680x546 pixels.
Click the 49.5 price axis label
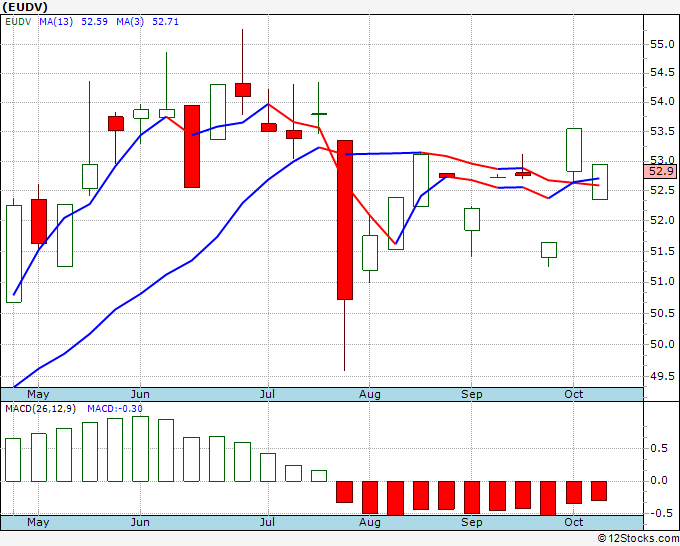662,376
